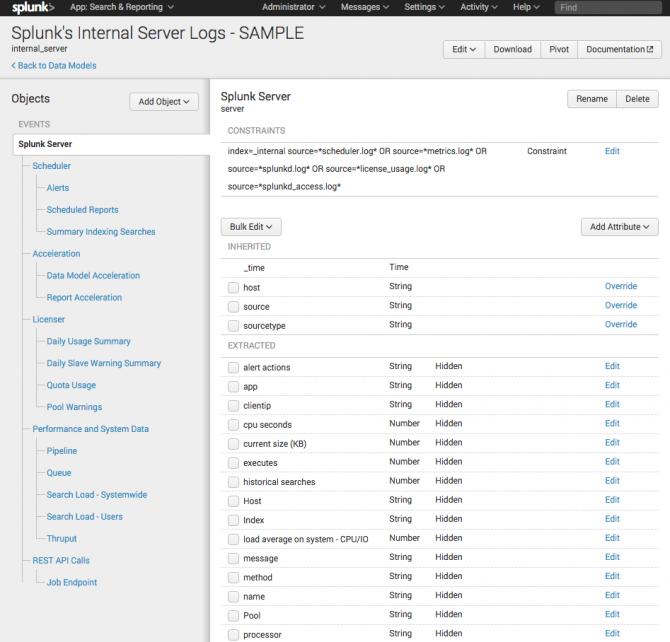Select the Thruput object
The height and width of the screenshot is (642, 670).
coord(62,539)
